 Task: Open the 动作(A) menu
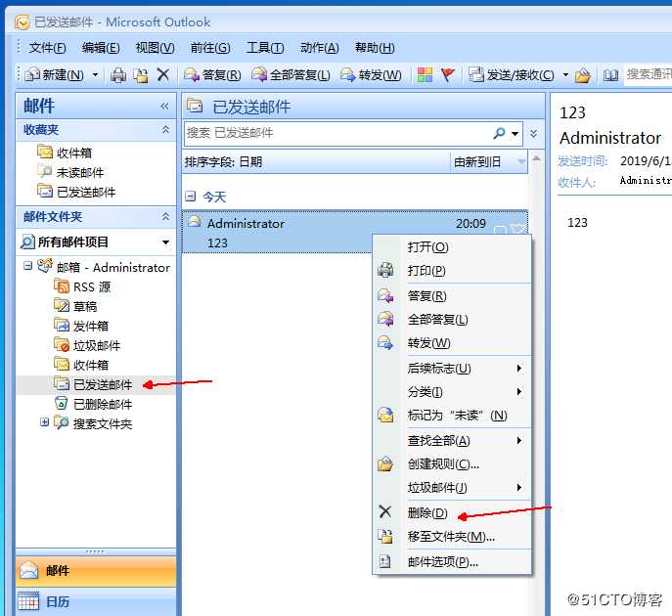point(320,48)
